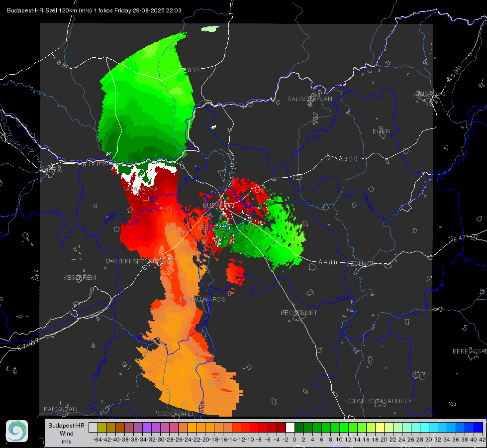The width and height of the screenshot is (487, 448).
Task: Click the KAPOSVÁR city label
Action: [60, 409]
